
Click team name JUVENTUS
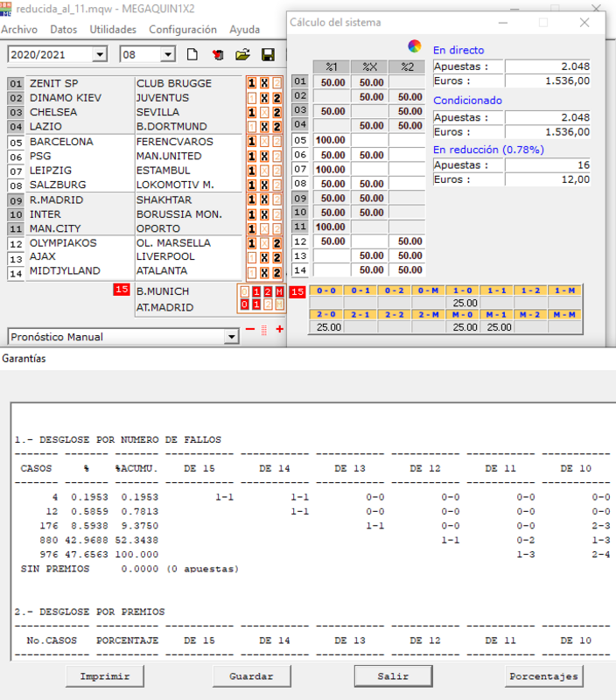click(x=163, y=98)
